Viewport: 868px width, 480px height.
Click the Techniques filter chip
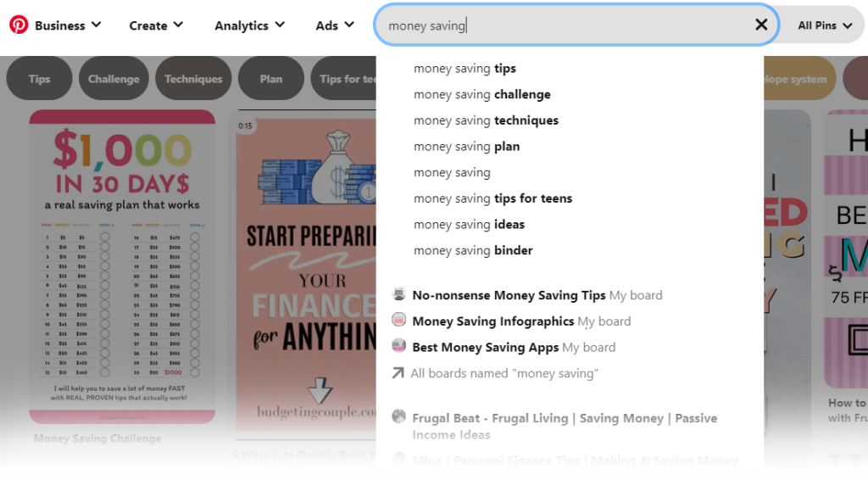193,79
